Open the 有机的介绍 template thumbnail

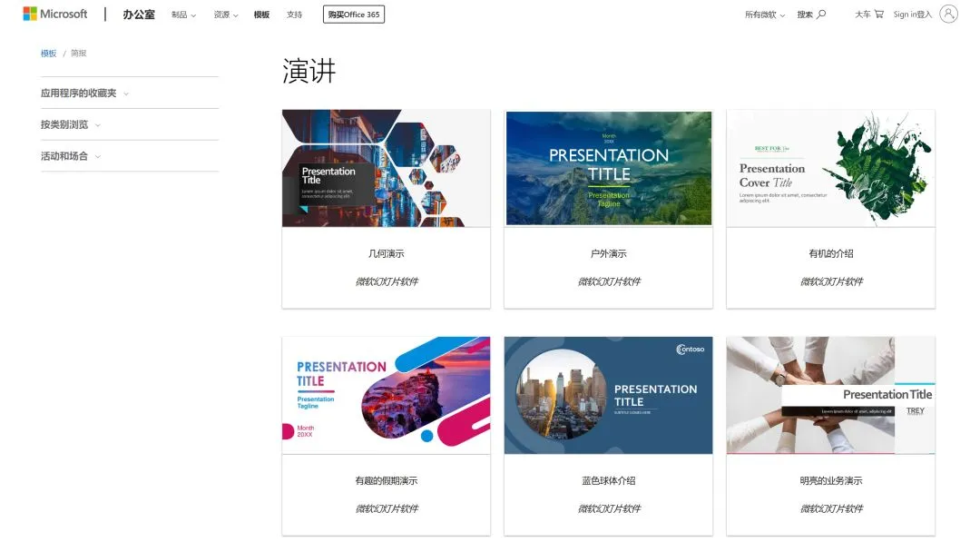point(830,168)
